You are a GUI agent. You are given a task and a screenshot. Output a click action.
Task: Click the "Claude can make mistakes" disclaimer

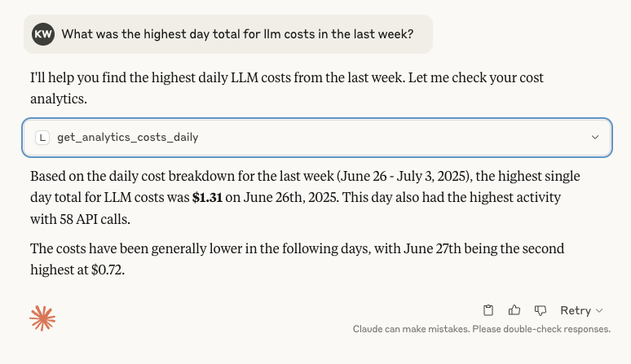(x=481, y=330)
